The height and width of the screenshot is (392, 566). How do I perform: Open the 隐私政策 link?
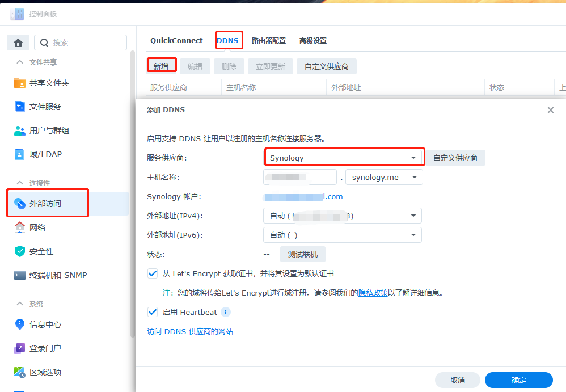point(373,293)
